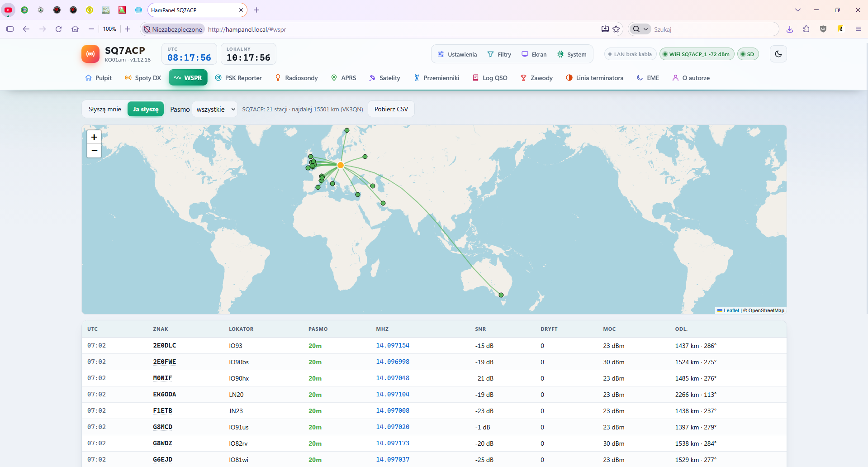Open the browser extensions icon

806,29
